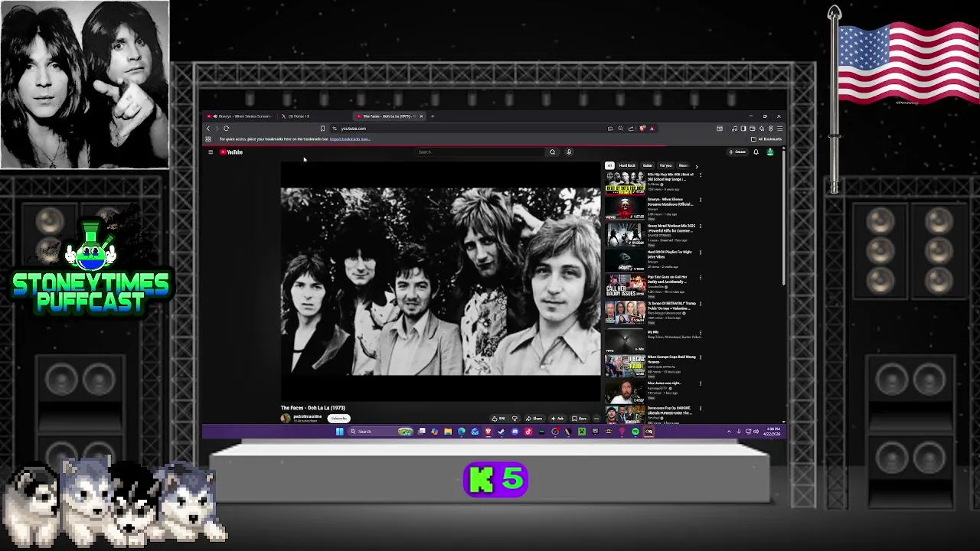
Task: Open more actions ellipsis below video
Action: 596,419
